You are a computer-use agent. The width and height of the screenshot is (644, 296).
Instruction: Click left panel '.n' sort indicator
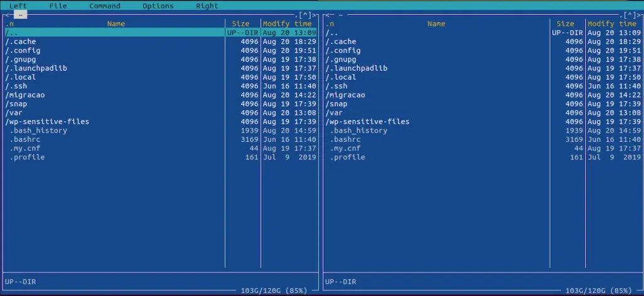click(9, 24)
